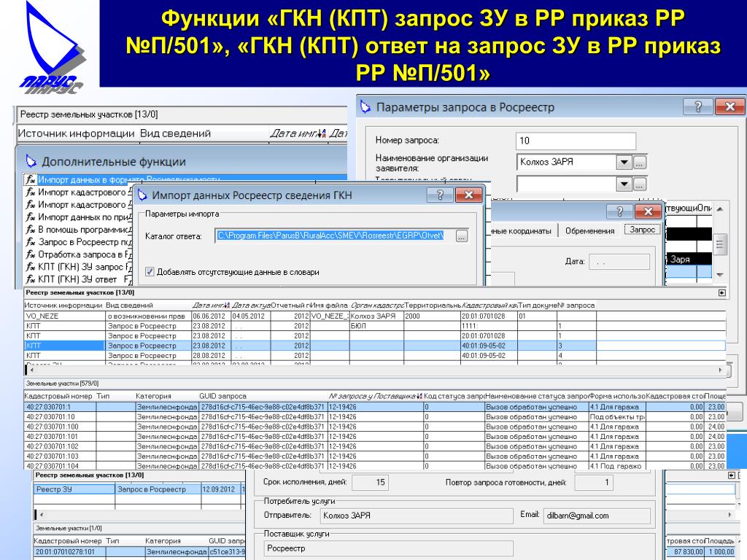Select fx КПТ (ГКН) ЗУ ответ function
This screenshot has width=747, height=560.
click(x=79, y=279)
